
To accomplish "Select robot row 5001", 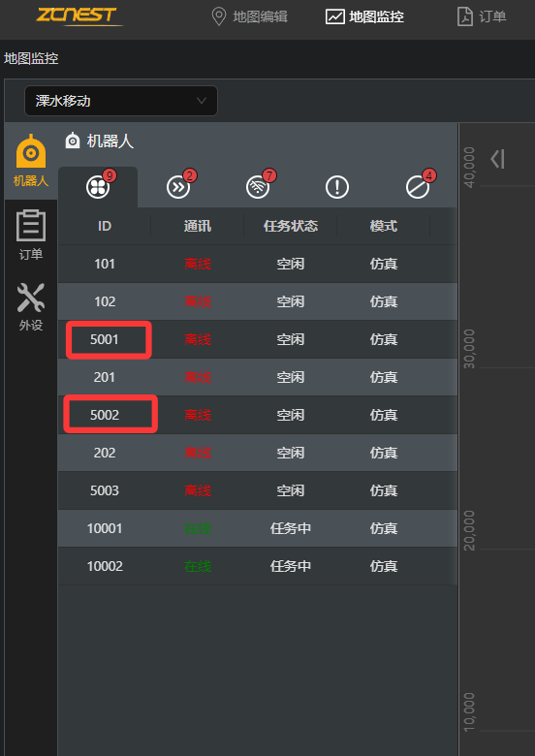I will pyautogui.click(x=258, y=339).
